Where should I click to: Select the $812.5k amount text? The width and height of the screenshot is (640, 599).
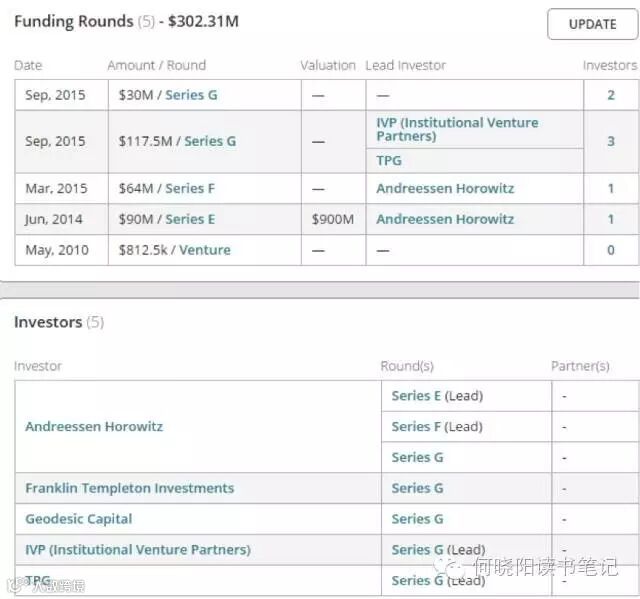(x=143, y=250)
